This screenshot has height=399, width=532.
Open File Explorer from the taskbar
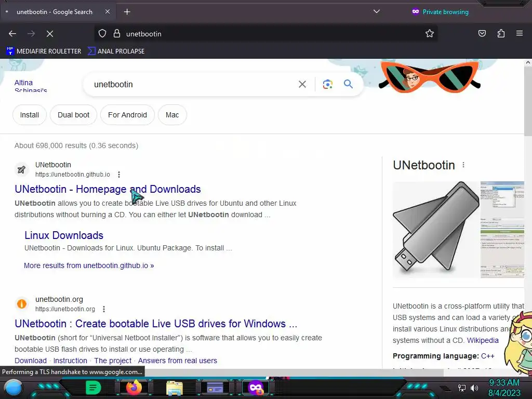[x=175, y=388]
